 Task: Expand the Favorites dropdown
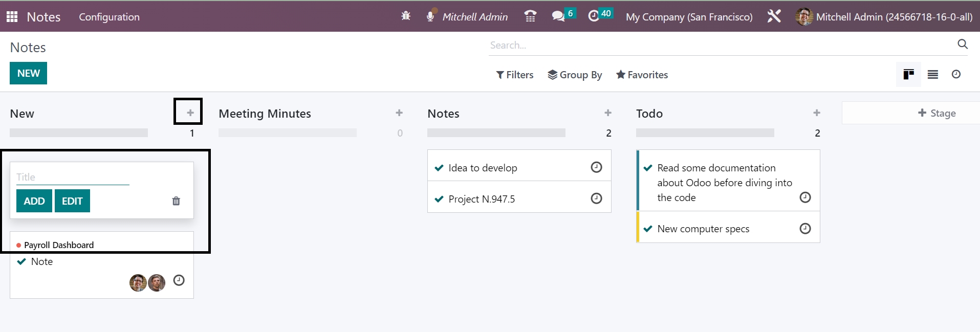click(x=642, y=75)
